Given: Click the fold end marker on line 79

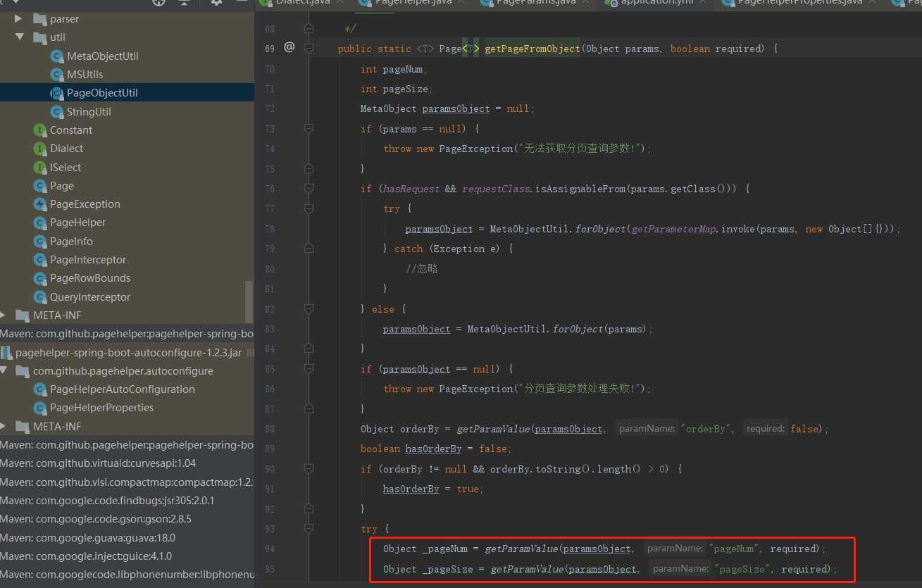Looking at the screenshot, I should 309,249.
